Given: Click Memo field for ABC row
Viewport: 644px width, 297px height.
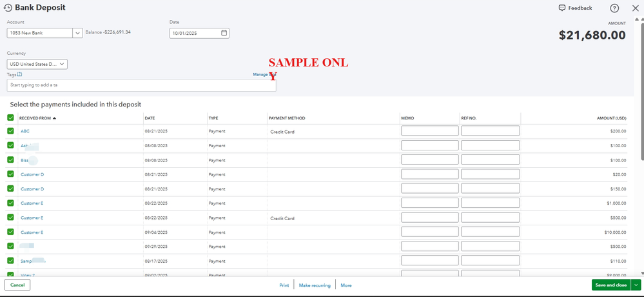Looking at the screenshot, I should pyautogui.click(x=429, y=131).
